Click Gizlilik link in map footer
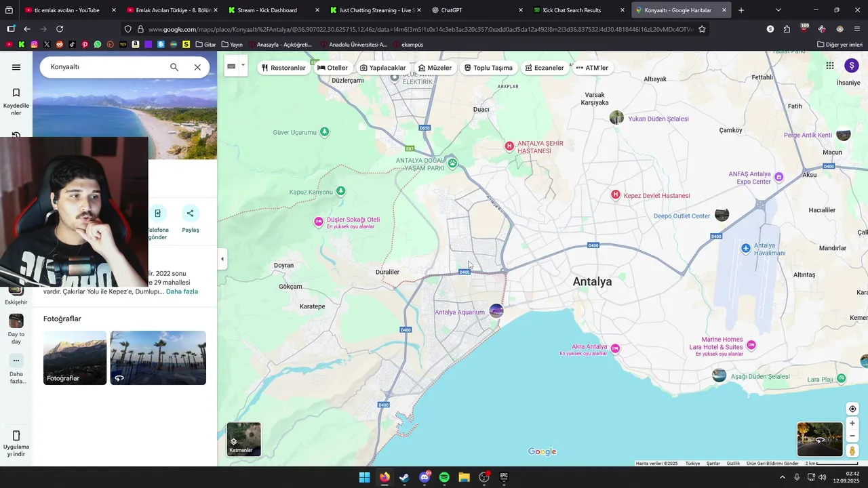The image size is (868, 488). pyautogui.click(x=733, y=464)
